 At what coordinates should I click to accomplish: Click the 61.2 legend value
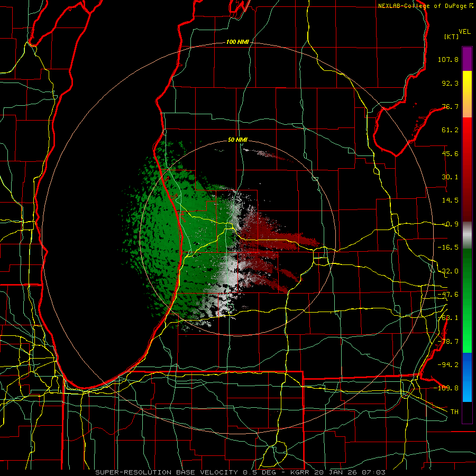point(450,130)
